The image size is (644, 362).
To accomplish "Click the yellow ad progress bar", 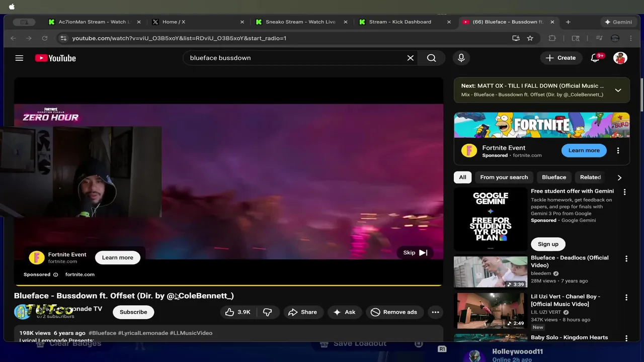I will [x=228, y=285].
